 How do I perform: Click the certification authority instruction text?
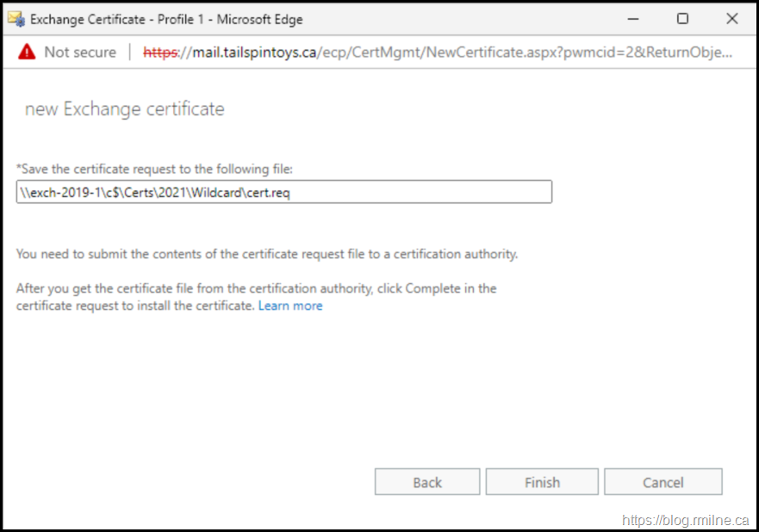click(x=267, y=254)
